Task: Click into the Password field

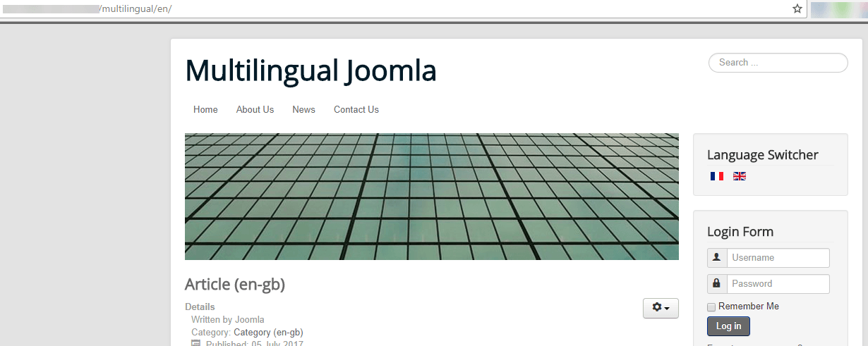Action: (x=778, y=284)
